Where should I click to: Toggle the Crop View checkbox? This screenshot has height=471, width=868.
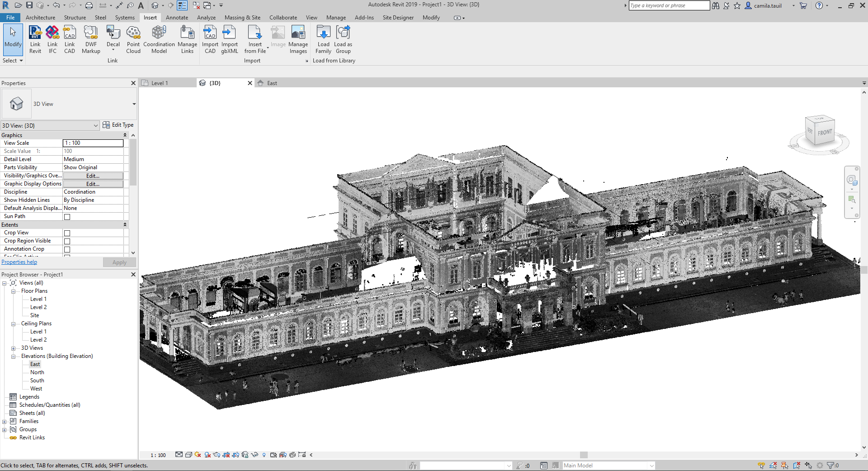(x=66, y=233)
